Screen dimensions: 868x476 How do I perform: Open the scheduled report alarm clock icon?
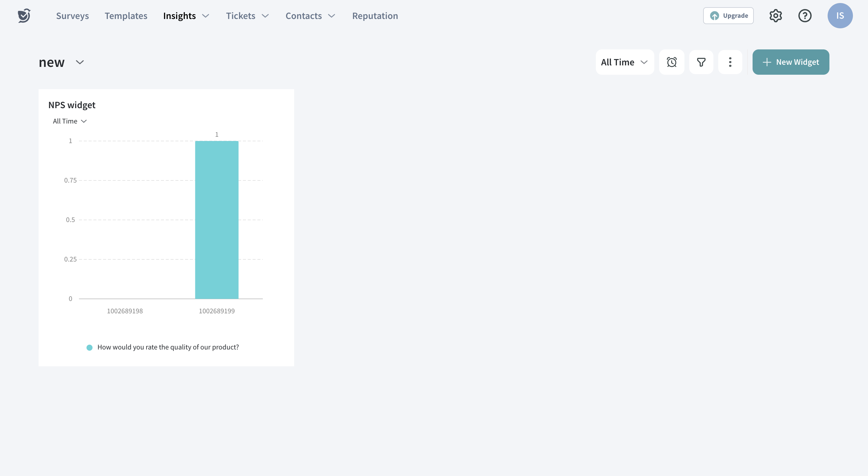click(x=671, y=62)
